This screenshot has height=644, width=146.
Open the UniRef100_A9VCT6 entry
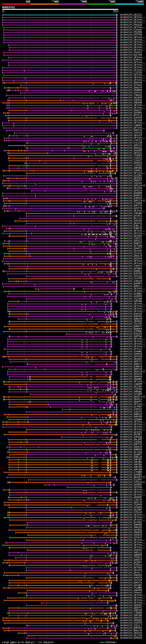point(131,208)
